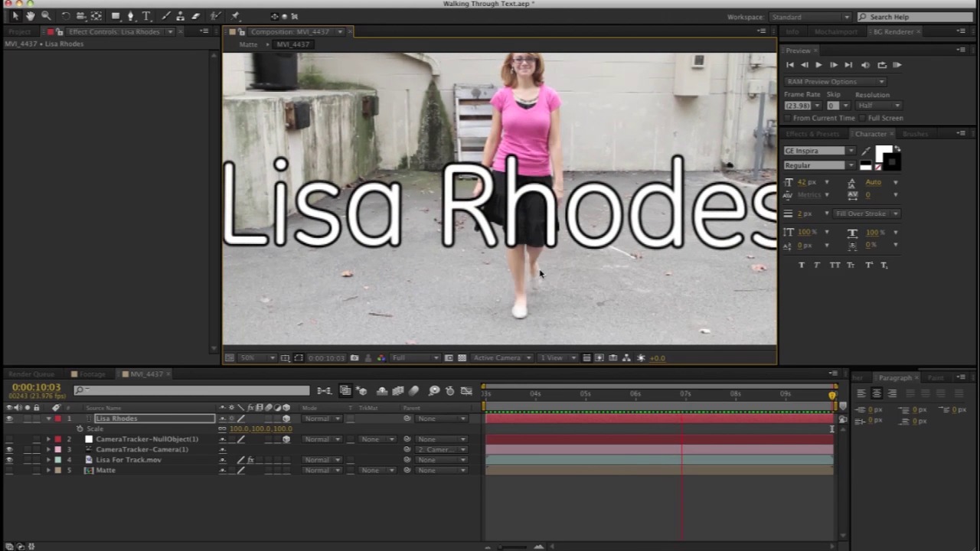Open the Composition Mini-Flowchart in timeline

(324, 391)
